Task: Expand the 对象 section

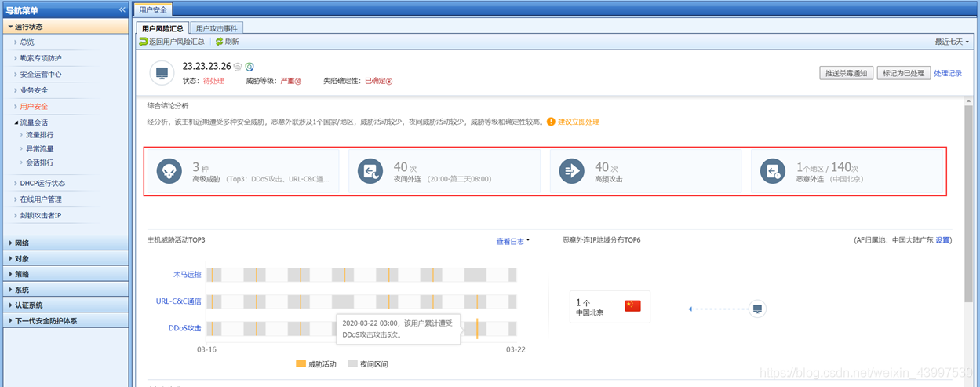Action: tap(64, 258)
